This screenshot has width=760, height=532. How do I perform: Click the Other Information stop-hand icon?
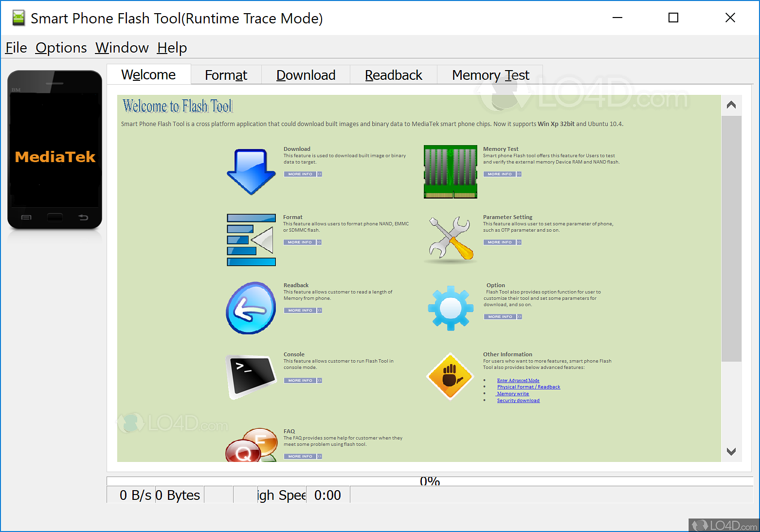450,376
